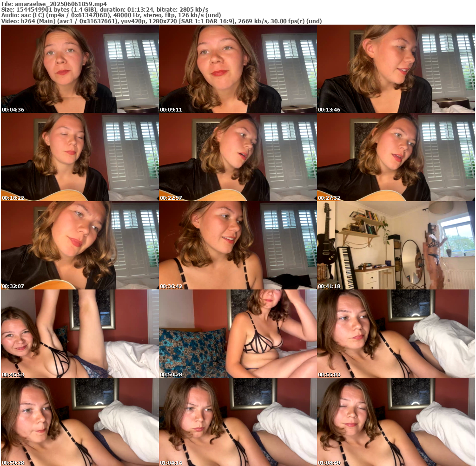Open the thumbnail stamped 00:32:07
This screenshot has height=466, width=476.
(x=80, y=245)
